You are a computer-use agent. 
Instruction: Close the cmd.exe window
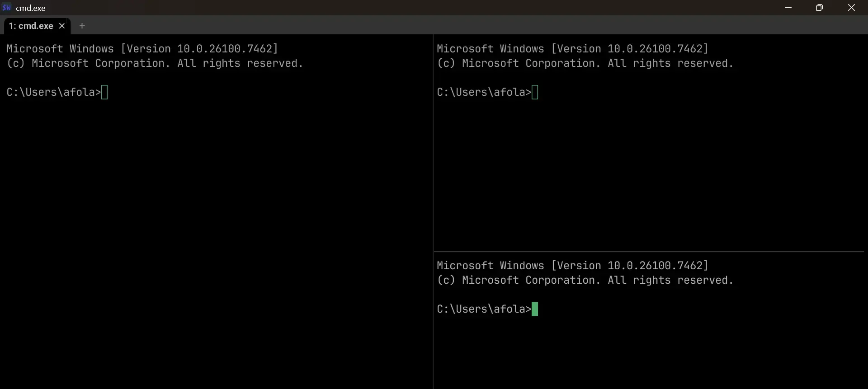851,8
